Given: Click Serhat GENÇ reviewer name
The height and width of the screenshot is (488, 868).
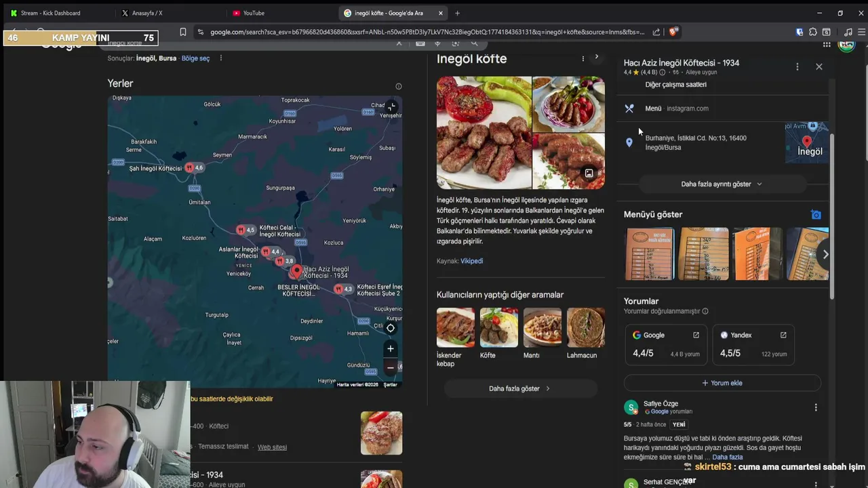Looking at the screenshot, I should point(667,482).
